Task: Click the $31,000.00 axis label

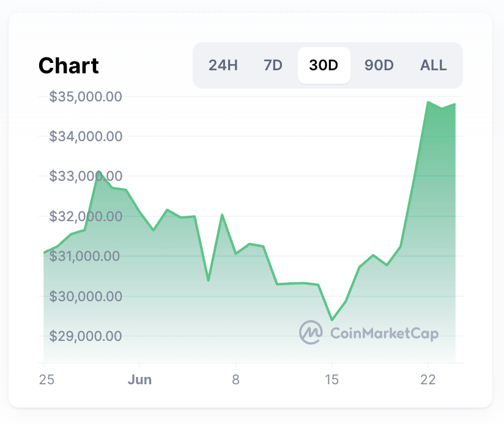Action: coord(86,256)
